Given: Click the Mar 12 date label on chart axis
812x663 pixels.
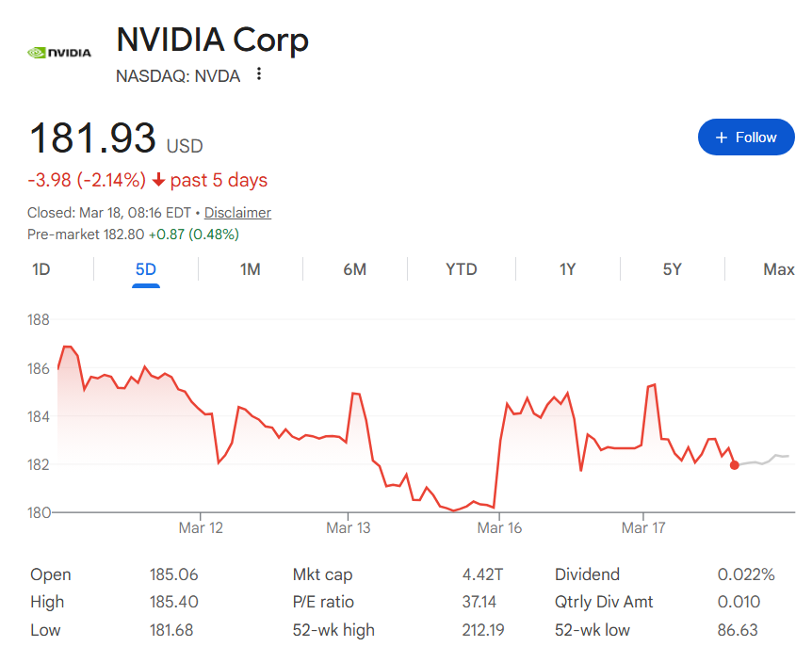Looking at the screenshot, I should (201, 528).
